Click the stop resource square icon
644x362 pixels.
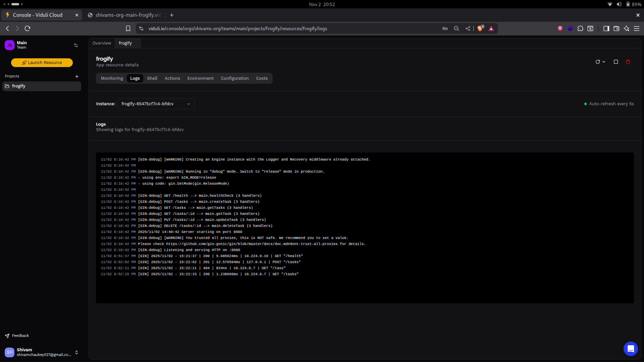(x=616, y=62)
